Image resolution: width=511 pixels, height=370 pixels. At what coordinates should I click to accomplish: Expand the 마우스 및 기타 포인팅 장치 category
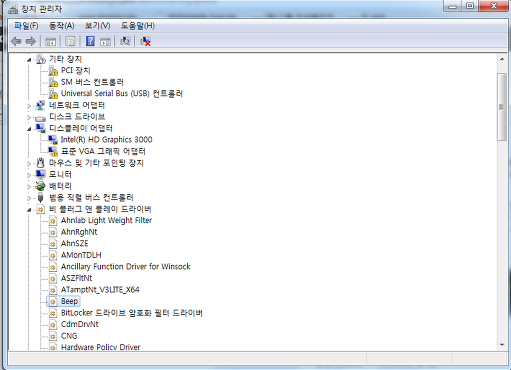click(x=29, y=163)
